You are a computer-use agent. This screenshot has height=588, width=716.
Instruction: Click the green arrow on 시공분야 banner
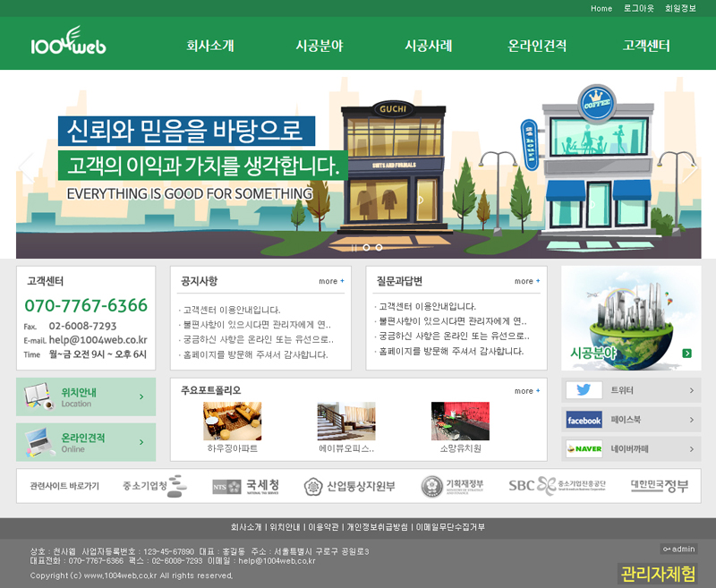686,354
